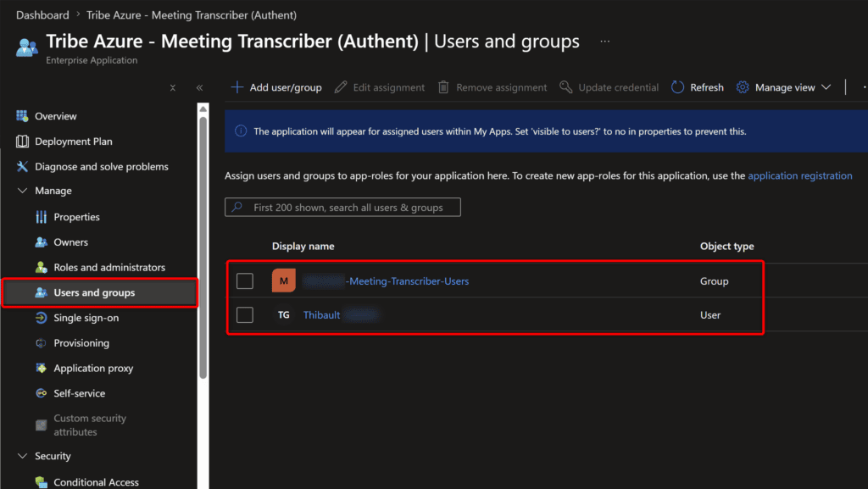Collapse the sidebar with double chevron

pyautogui.click(x=199, y=88)
